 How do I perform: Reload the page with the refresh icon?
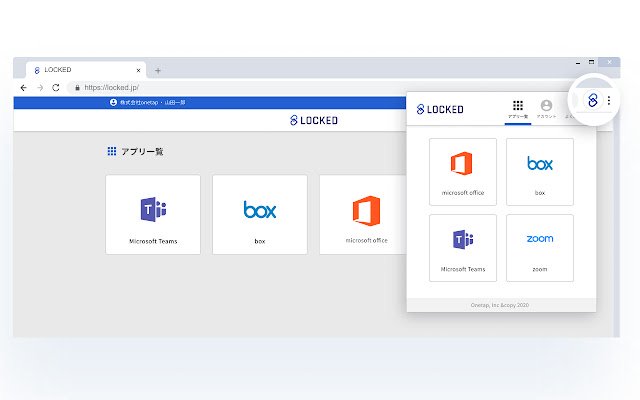pos(56,87)
